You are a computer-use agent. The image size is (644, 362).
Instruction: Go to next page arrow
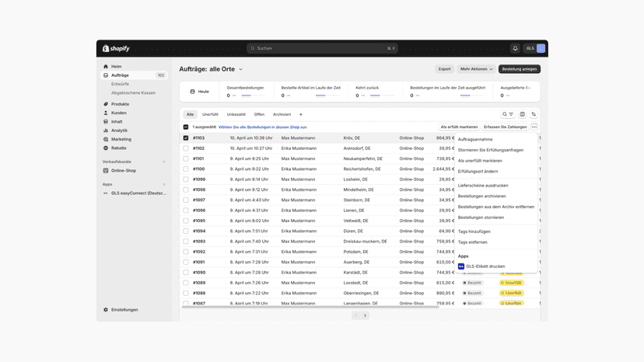tap(365, 315)
